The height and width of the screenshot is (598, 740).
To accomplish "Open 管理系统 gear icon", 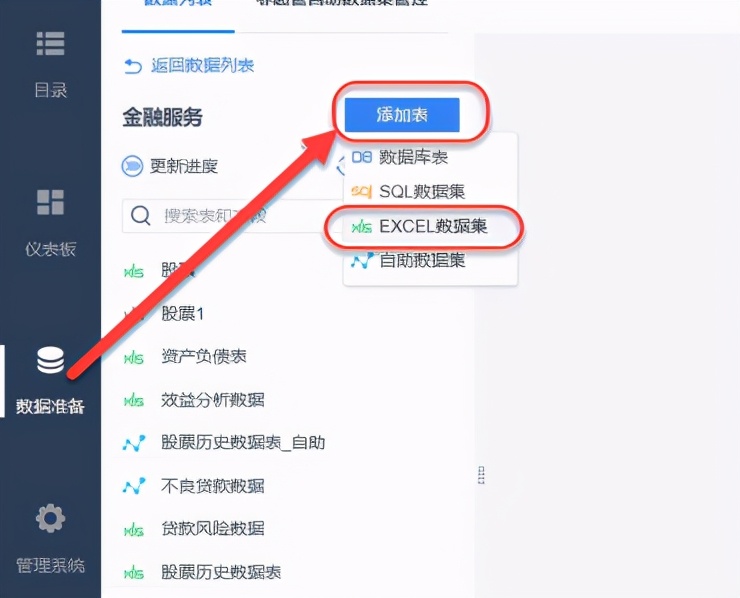I will [x=50, y=518].
